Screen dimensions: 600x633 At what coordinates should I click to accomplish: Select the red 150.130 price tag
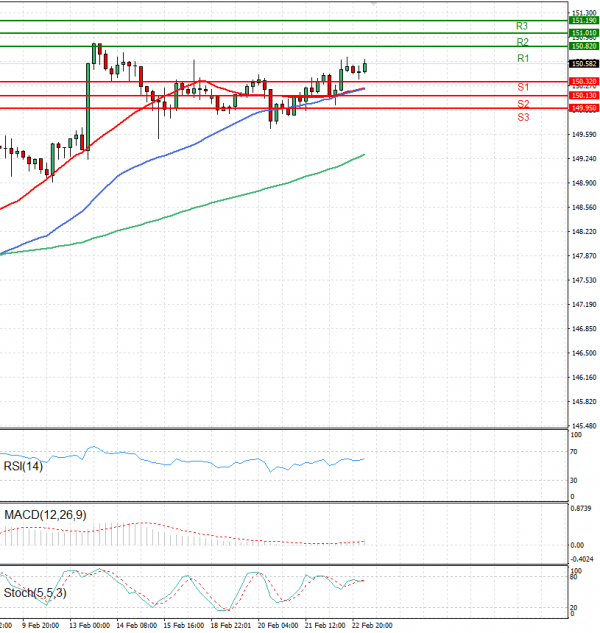click(x=584, y=96)
